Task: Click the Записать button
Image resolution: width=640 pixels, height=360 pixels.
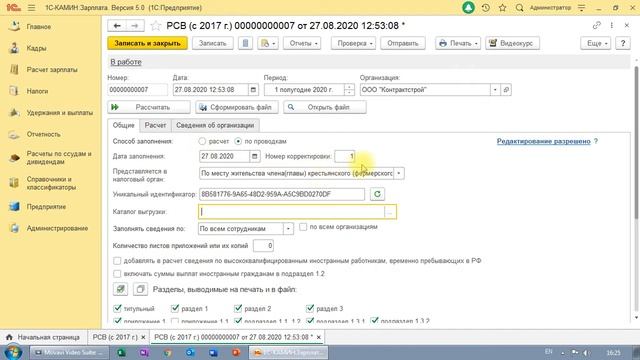Action: (213, 43)
